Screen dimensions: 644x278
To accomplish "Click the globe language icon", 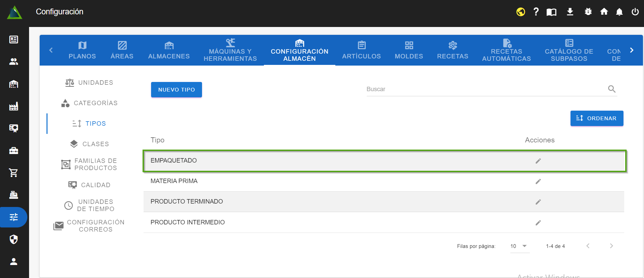I will tap(521, 12).
